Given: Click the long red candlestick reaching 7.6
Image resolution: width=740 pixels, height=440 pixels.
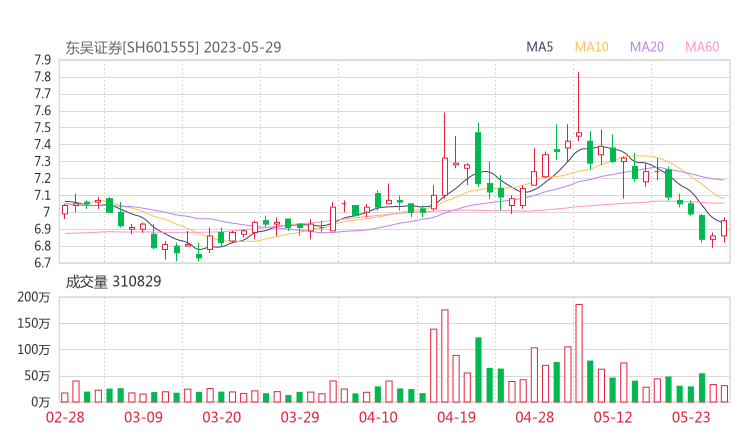Looking at the screenshot, I should 445,156.
